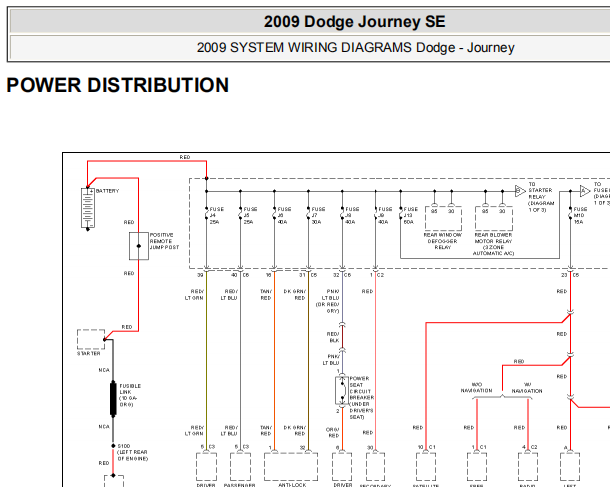Screen dimensions: 610x487
Task: Click the "2009 Dodge Journey SE" title
Action: 354,22
